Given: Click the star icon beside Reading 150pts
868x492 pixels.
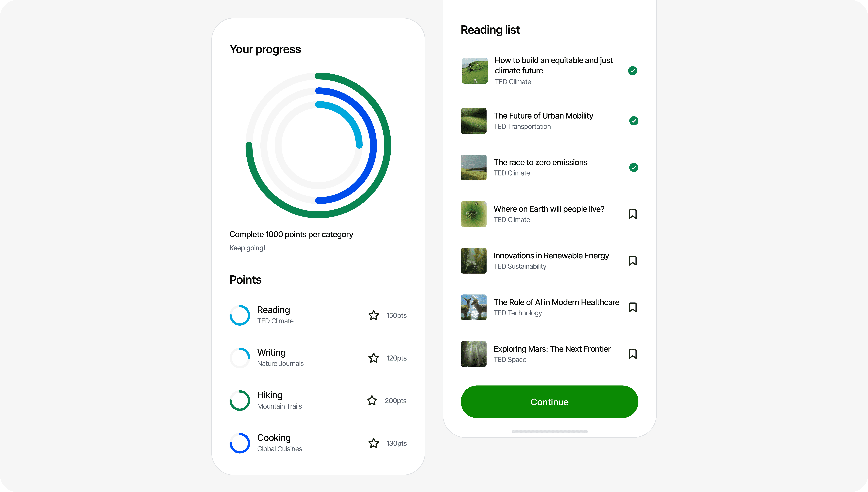Looking at the screenshot, I should [373, 315].
